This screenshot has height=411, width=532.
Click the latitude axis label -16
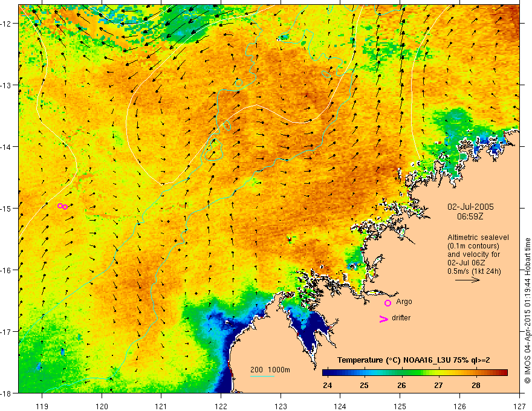point(6,270)
